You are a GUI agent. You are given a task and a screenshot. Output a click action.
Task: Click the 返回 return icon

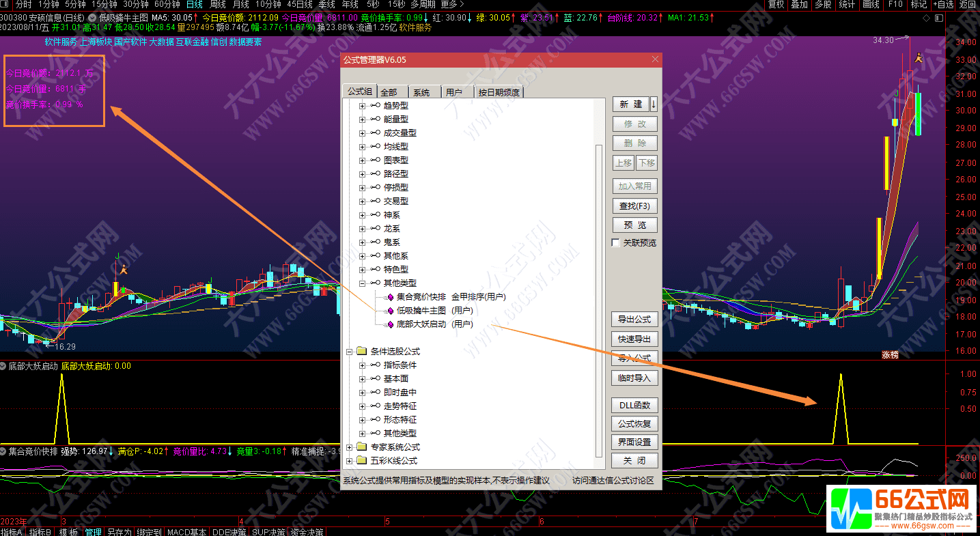coord(966,4)
